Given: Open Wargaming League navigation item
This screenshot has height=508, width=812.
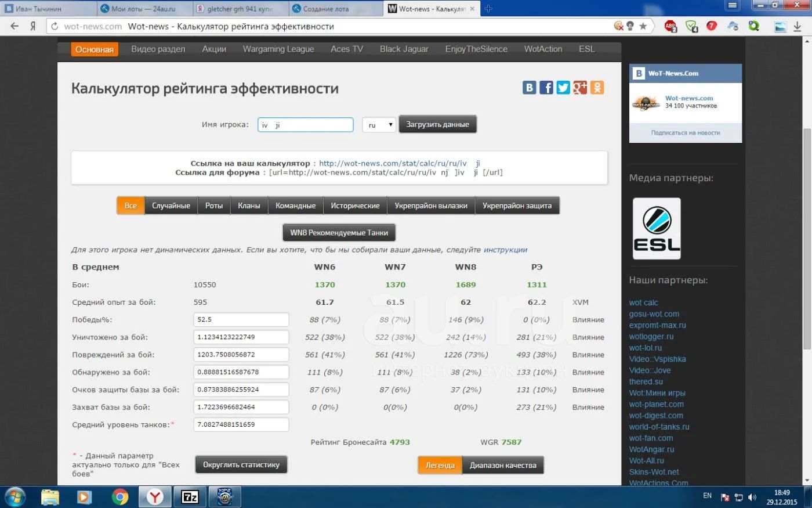Looking at the screenshot, I should pos(278,49).
